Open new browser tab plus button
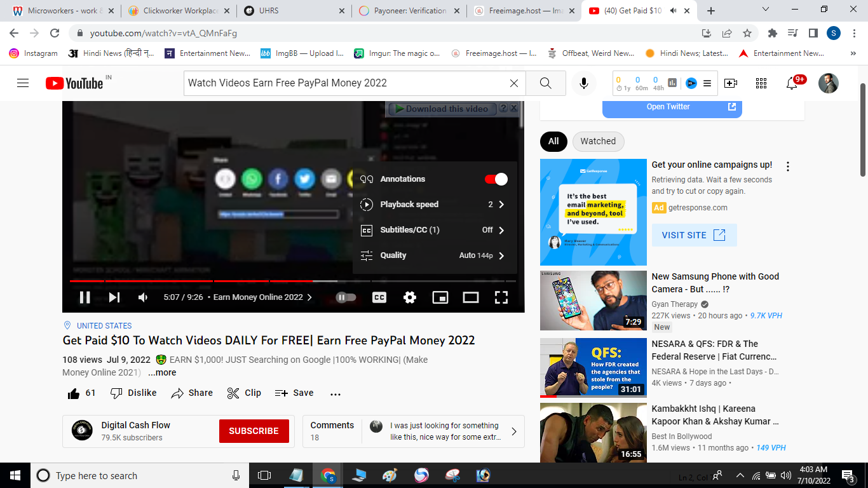This screenshot has height=488, width=868. click(x=711, y=11)
